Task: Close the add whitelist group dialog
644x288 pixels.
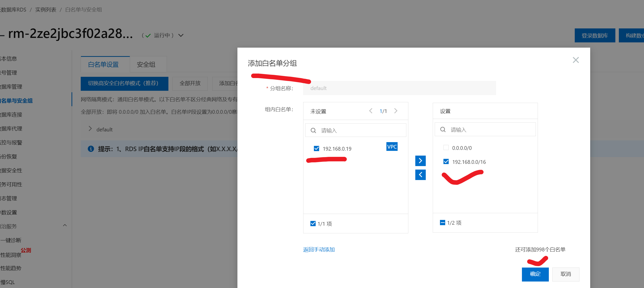Action: tap(575, 60)
